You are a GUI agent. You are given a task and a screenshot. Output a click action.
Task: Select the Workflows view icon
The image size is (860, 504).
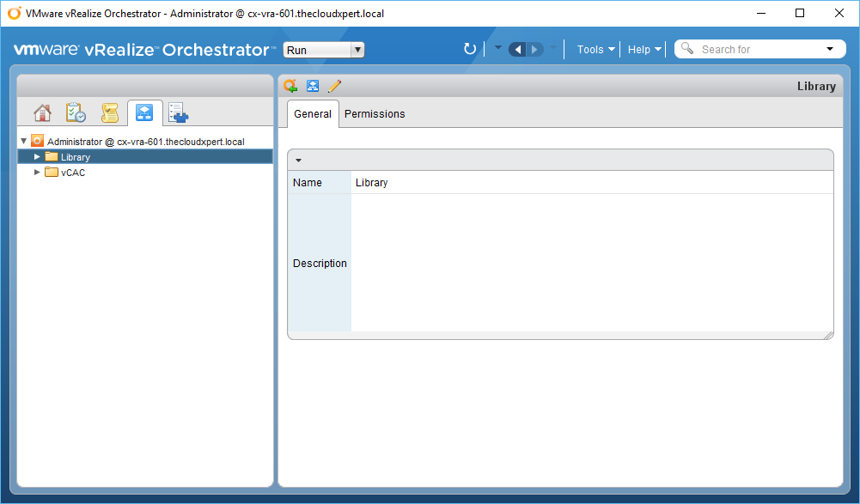tap(144, 113)
